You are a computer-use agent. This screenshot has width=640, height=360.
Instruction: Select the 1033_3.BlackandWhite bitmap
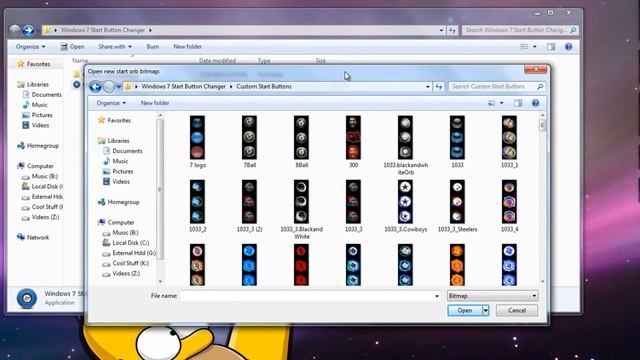coord(301,202)
